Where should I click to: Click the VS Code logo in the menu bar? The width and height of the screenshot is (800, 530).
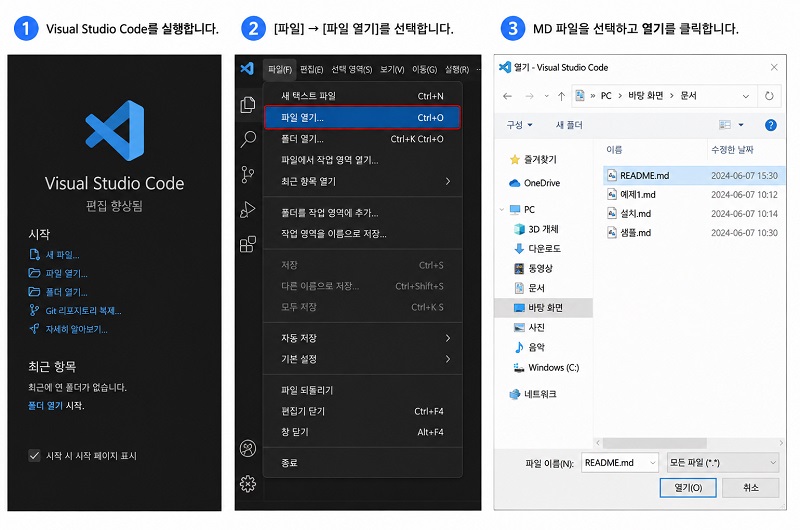(x=247, y=68)
